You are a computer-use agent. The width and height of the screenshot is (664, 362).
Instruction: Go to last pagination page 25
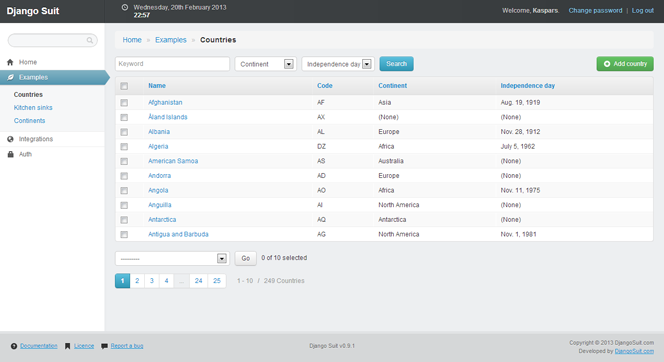pos(217,281)
